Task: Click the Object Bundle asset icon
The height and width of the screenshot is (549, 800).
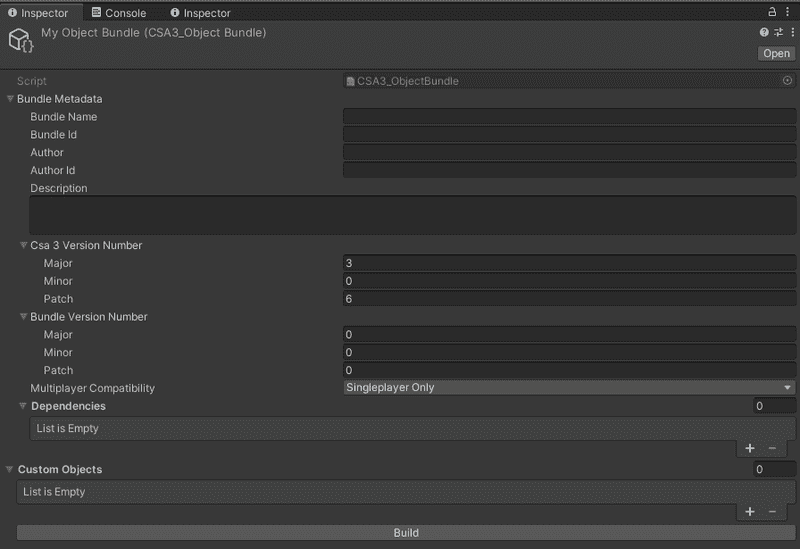Action: pos(21,41)
